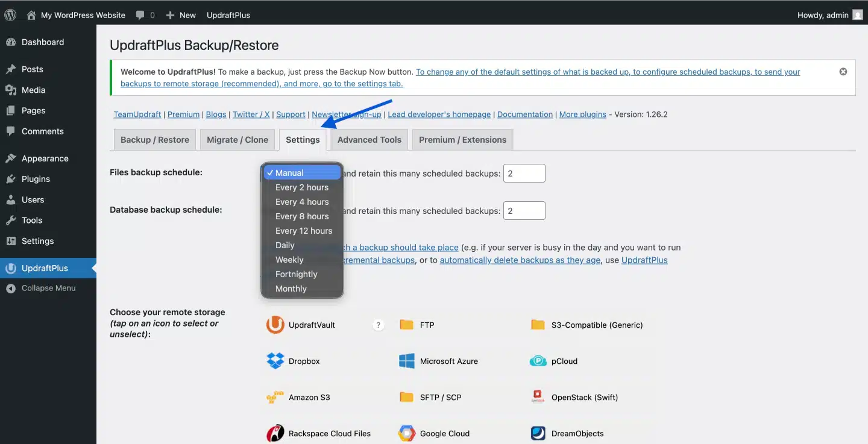This screenshot has height=444, width=868.
Task: Open the Twitter / X link
Action: pyautogui.click(x=251, y=114)
